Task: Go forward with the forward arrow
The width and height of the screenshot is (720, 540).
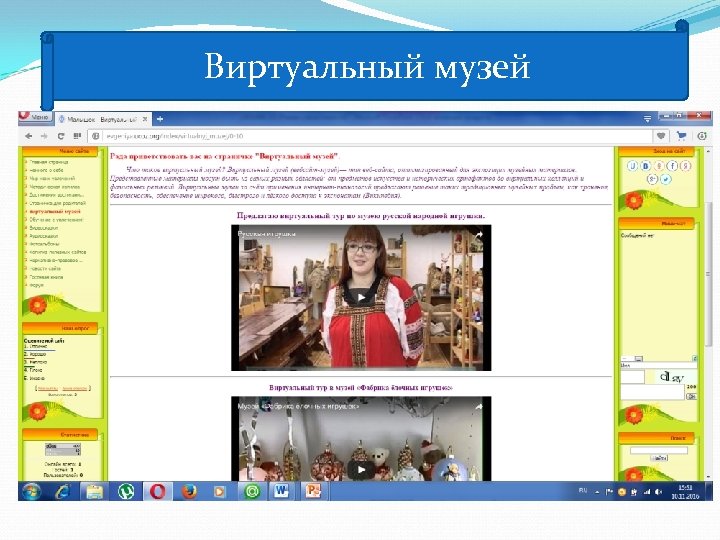Action: coord(44,136)
